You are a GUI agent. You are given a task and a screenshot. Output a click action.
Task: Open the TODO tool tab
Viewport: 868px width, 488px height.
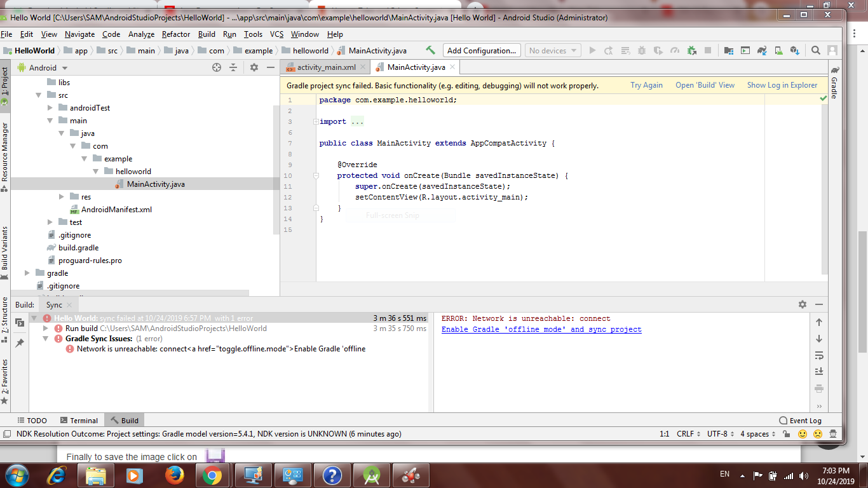tap(32, 420)
